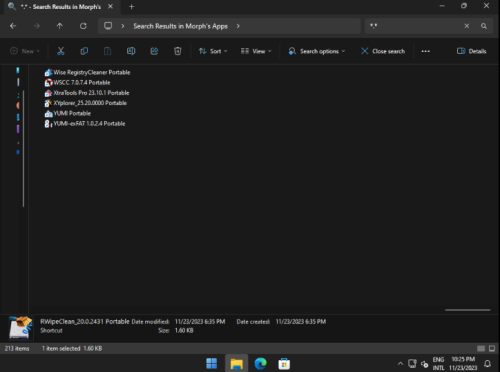Select YUMI-exFAT 1.0.2.4 Portable
This screenshot has width=500, height=372.
click(x=85, y=124)
